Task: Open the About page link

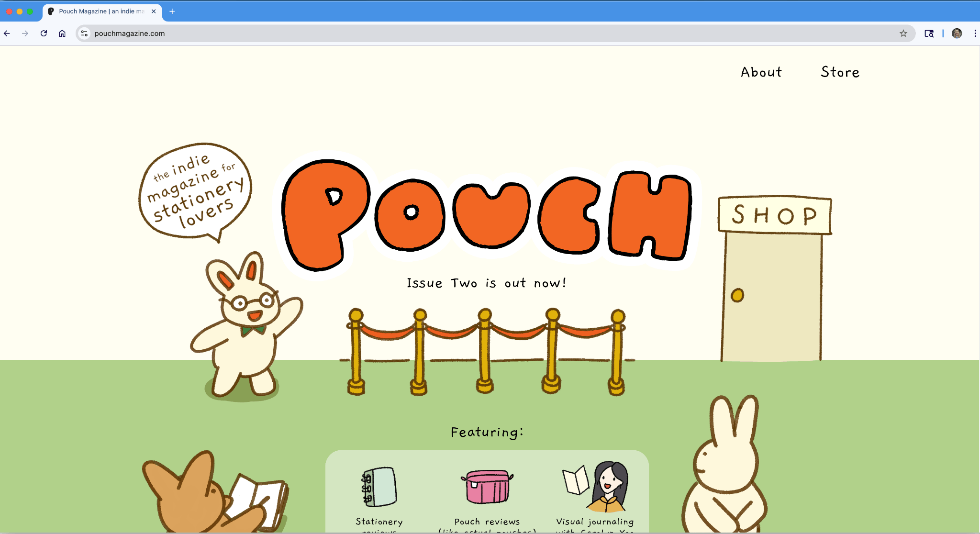Action: [761, 72]
